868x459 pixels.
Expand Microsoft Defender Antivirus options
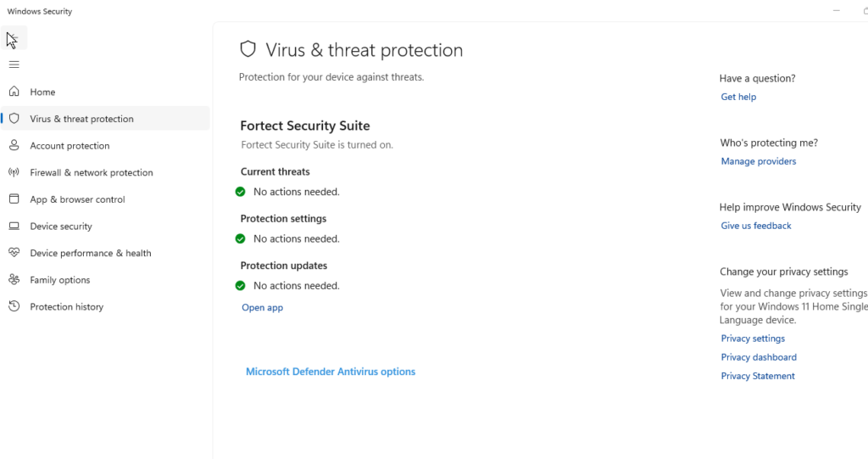click(330, 372)
